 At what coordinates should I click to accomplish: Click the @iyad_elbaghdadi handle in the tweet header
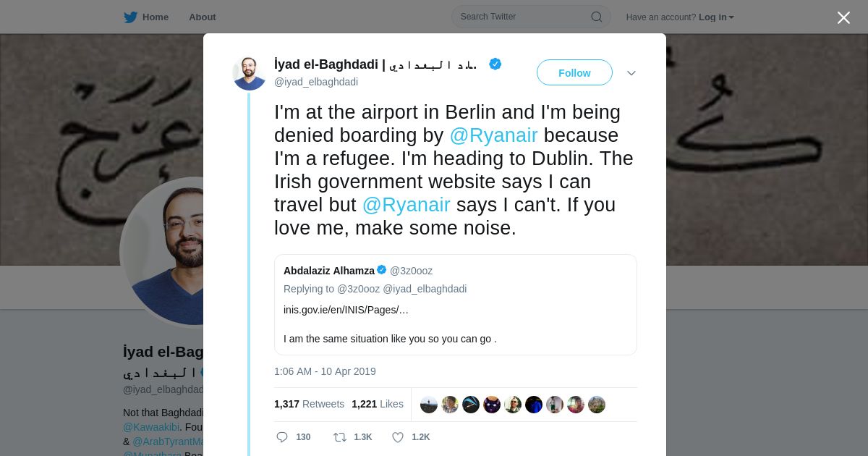coord(316,82)
